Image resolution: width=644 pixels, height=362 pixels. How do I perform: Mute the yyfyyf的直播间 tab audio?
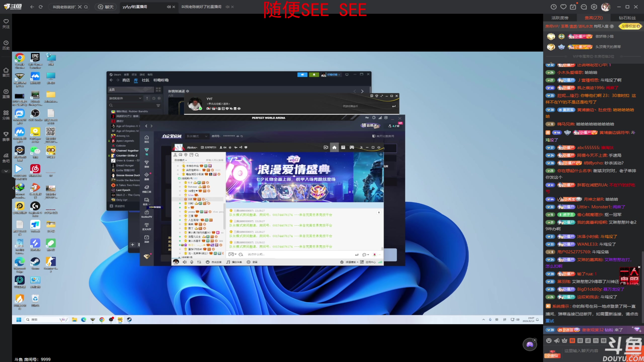click(169, 7)
